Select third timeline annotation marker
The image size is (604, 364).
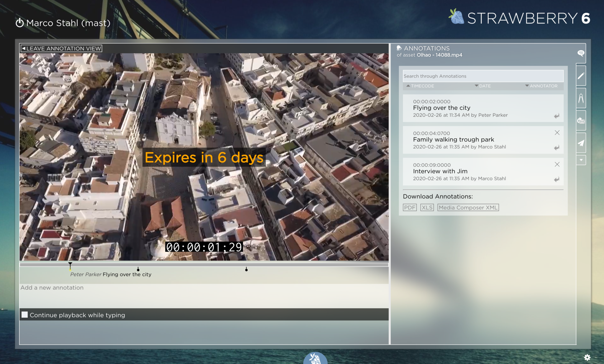246,269
